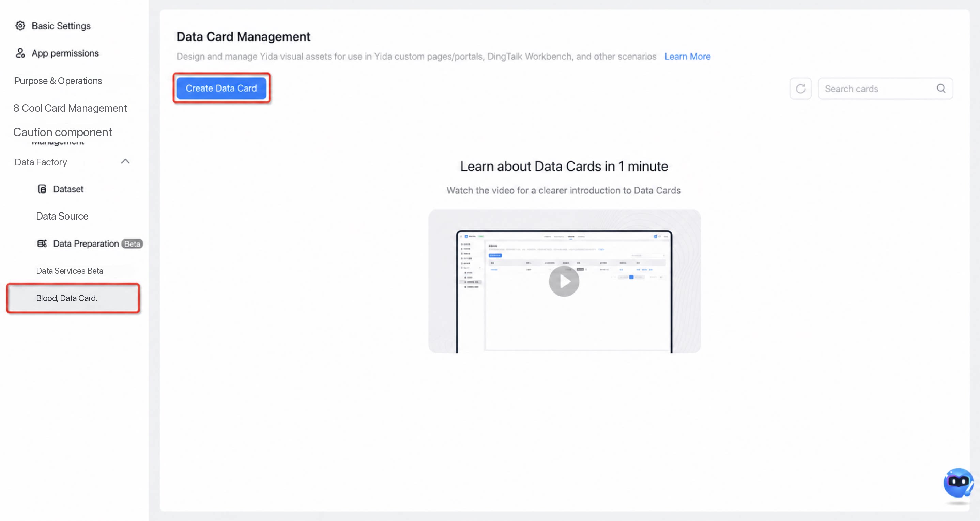
Task: Select the Blood, Data Card item
Action: 73,298
